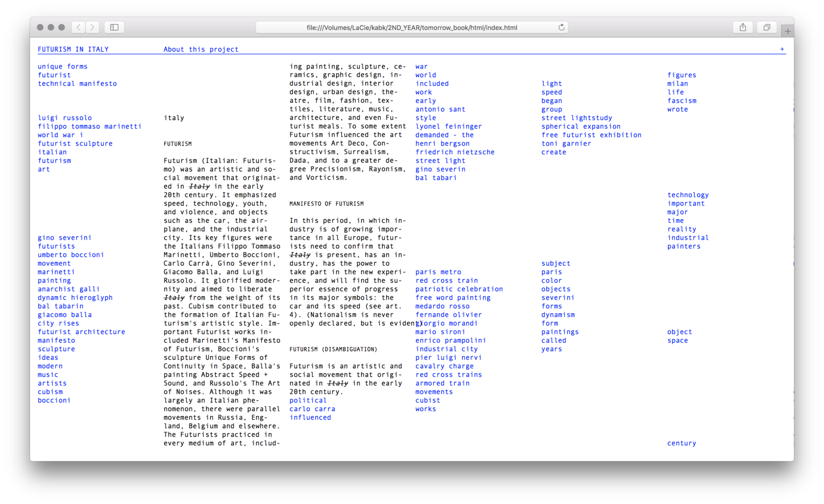Click the browser back arrow button
Image resolution: width=824 pixels, height=504 pixels.
pyautogui.click(x=78, y=27)
